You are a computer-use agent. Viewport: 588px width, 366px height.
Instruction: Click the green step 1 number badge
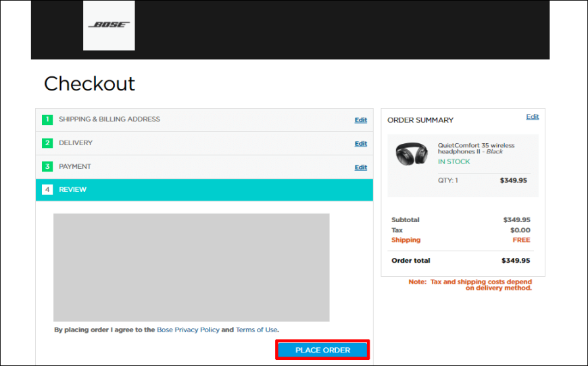point(47,120)
